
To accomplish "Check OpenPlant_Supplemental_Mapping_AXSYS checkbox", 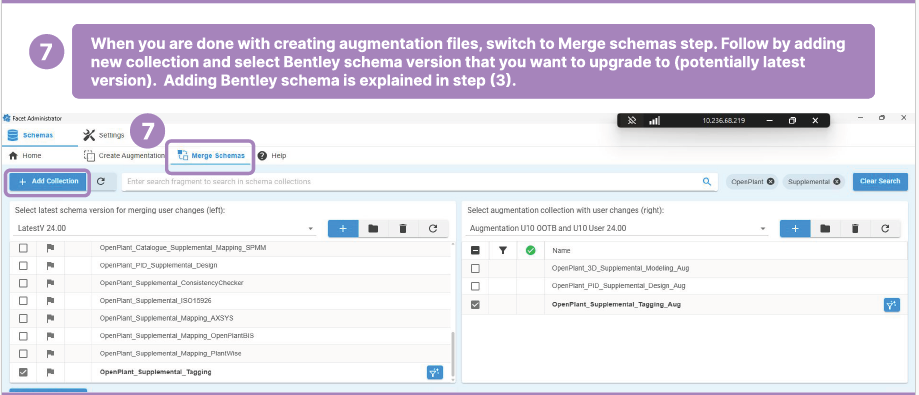I will 23,318.
